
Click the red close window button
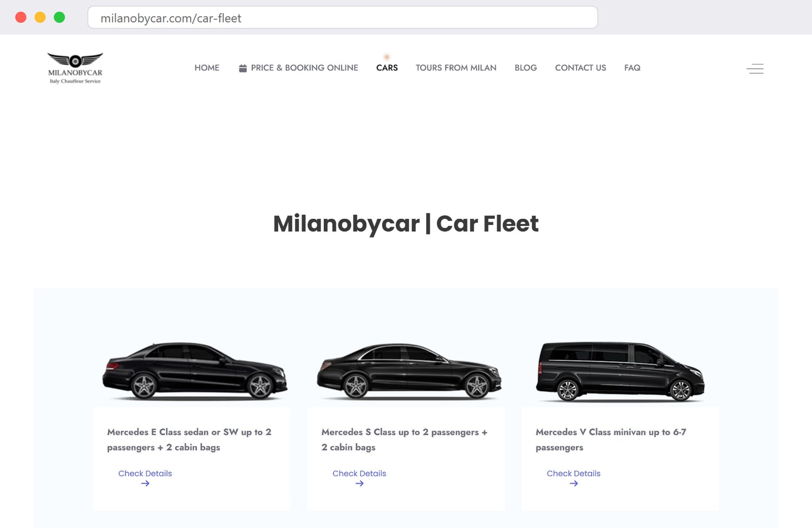21,17
